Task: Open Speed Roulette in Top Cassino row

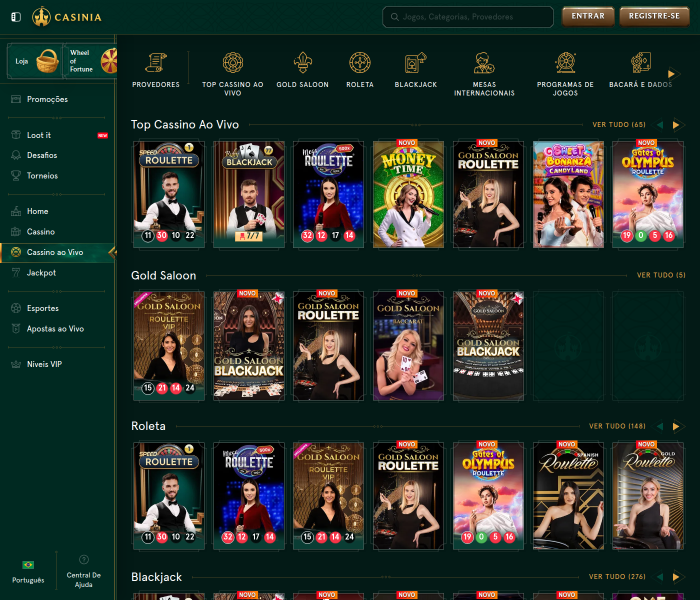Action: pos(169,194)
